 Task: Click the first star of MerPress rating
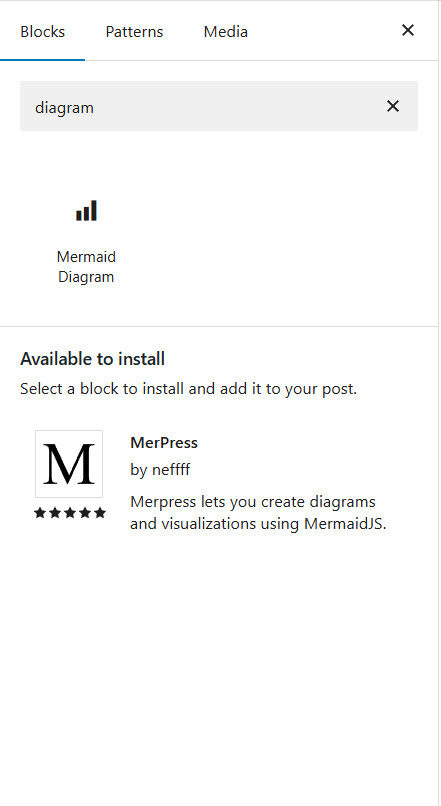pyautogui.click(x=40, y=513)
